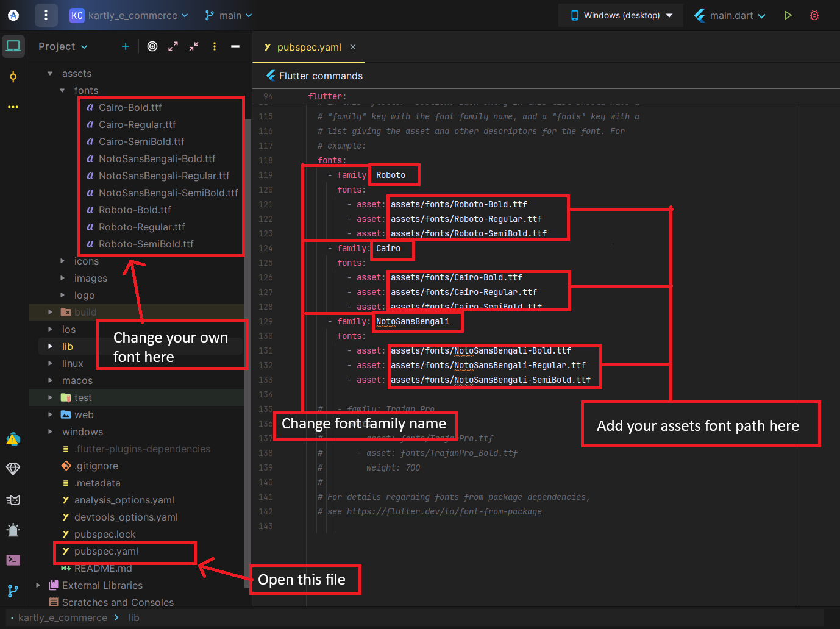Open the main menu three-dots button

pyautogui.click(x=46, y=15)
